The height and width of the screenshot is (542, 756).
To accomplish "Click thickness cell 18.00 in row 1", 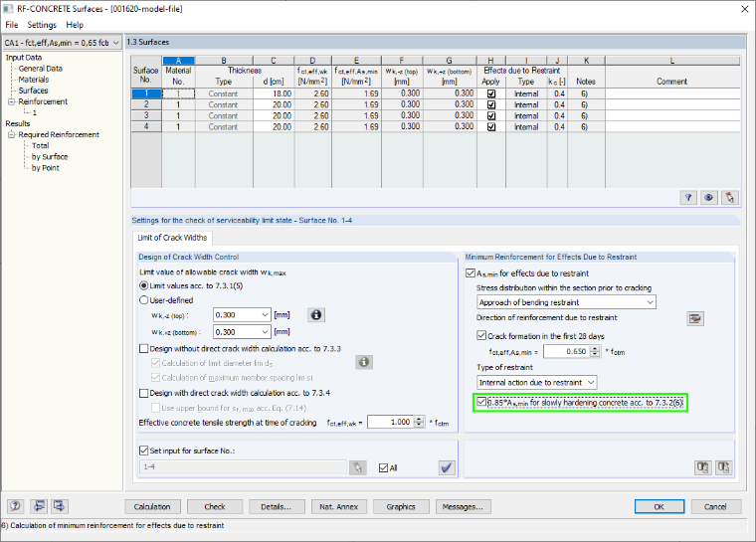I will [x=274, y=93].
